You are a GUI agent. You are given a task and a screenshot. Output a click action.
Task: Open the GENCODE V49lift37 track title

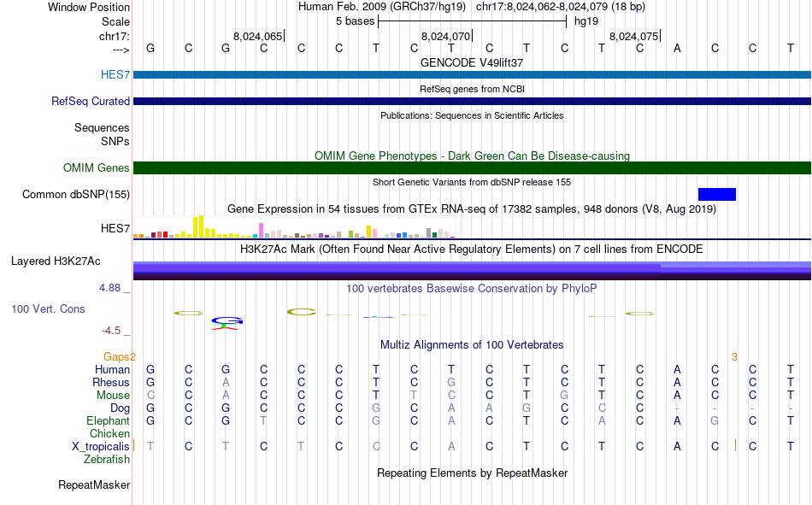pos(472,62)
